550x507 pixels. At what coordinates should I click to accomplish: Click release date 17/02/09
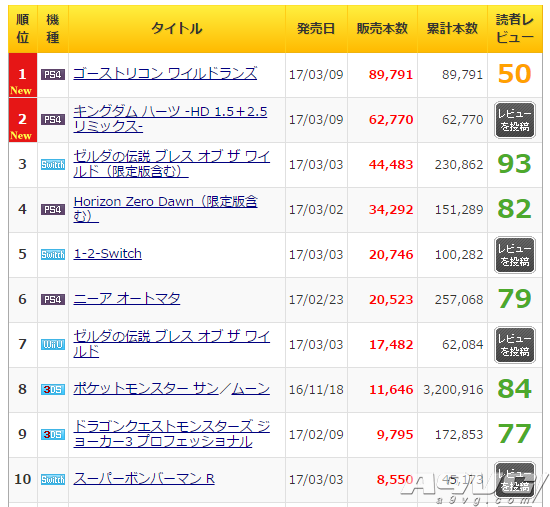[316, 434]
